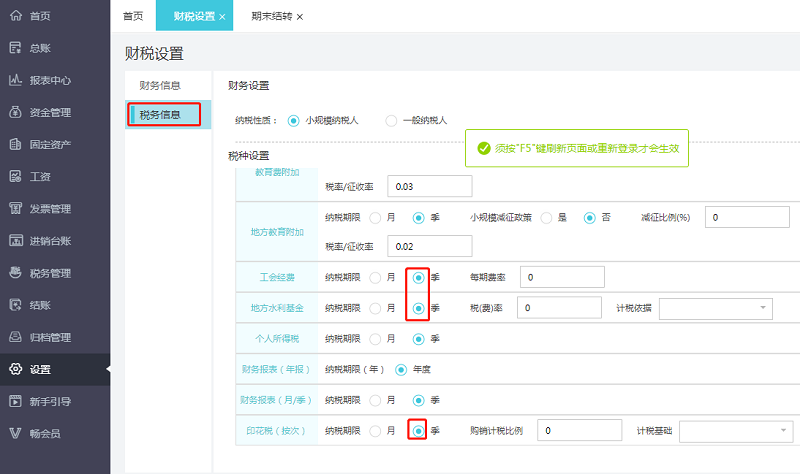The height and width of the screenshot is (474, 800).
Task: Set 财务报表（月/季） period to 月
Action: coord(375,401)
